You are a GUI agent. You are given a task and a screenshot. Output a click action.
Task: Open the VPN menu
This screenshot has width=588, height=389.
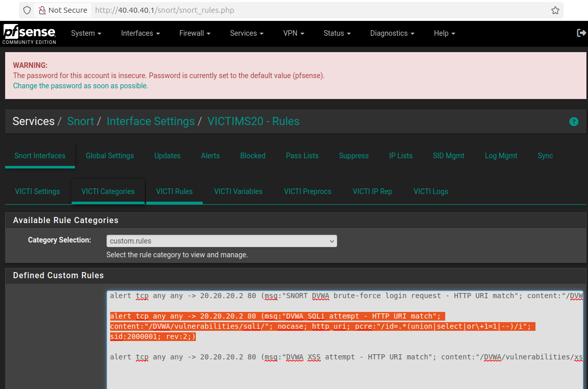click(x=294, y=33)
